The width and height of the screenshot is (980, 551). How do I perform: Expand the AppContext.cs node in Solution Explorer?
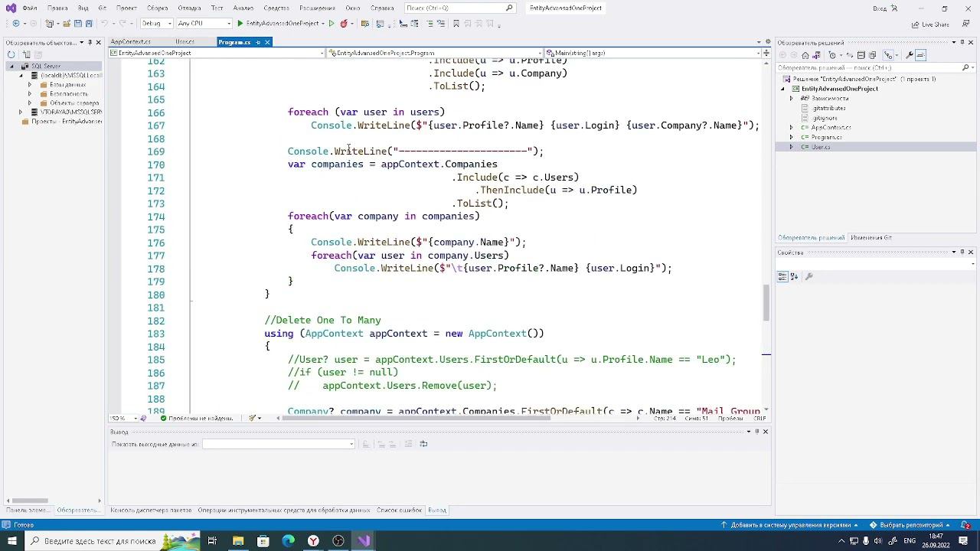(792, 128)
